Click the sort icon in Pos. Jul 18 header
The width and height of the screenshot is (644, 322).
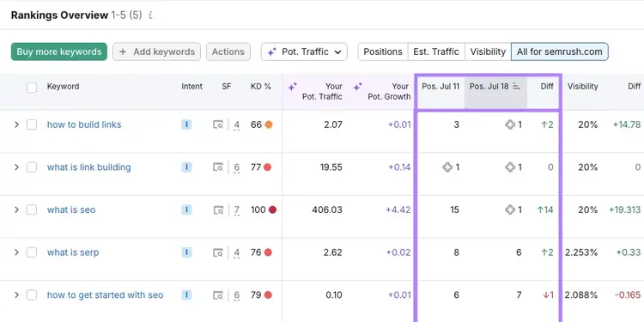pyautogui.click(x=517, y=86)
